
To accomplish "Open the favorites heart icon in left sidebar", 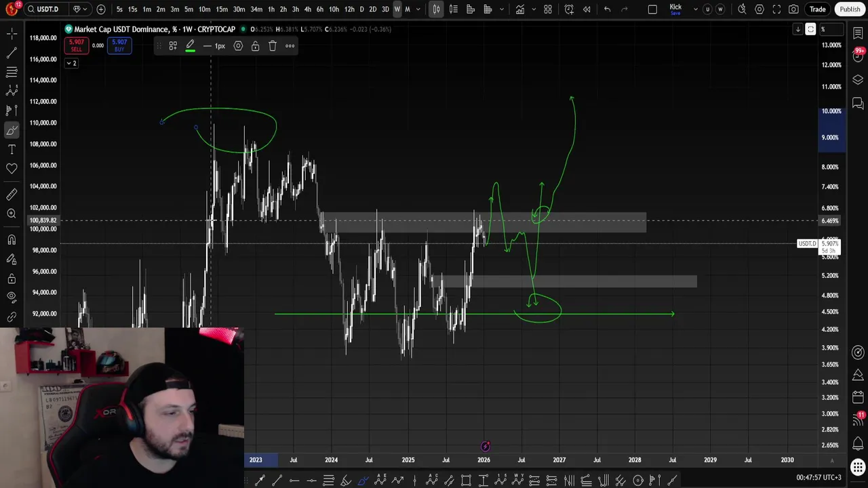I will click(x=12, y=169).
